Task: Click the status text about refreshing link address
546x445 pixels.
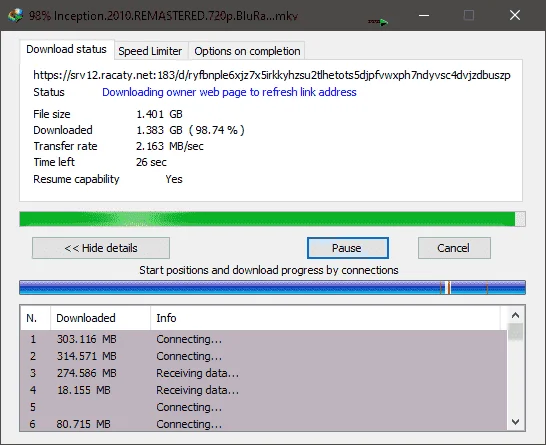Action: click(229, 92)
